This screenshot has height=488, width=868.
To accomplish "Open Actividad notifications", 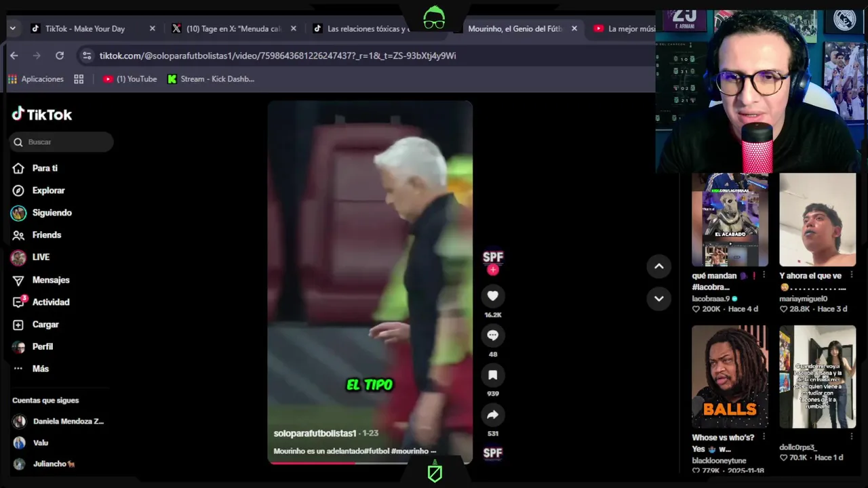I will coord(41,302).
